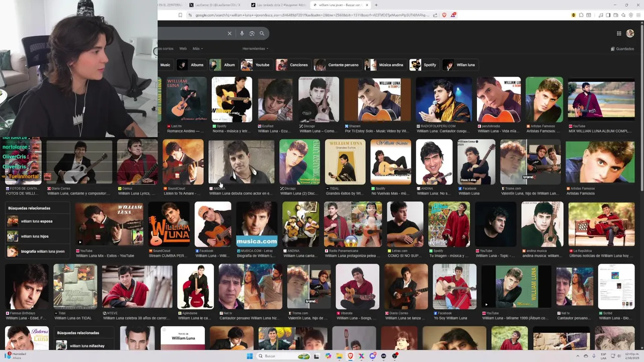Select the Música andina filter chip
The image size is (644, 362).
(x=385, y=65)
